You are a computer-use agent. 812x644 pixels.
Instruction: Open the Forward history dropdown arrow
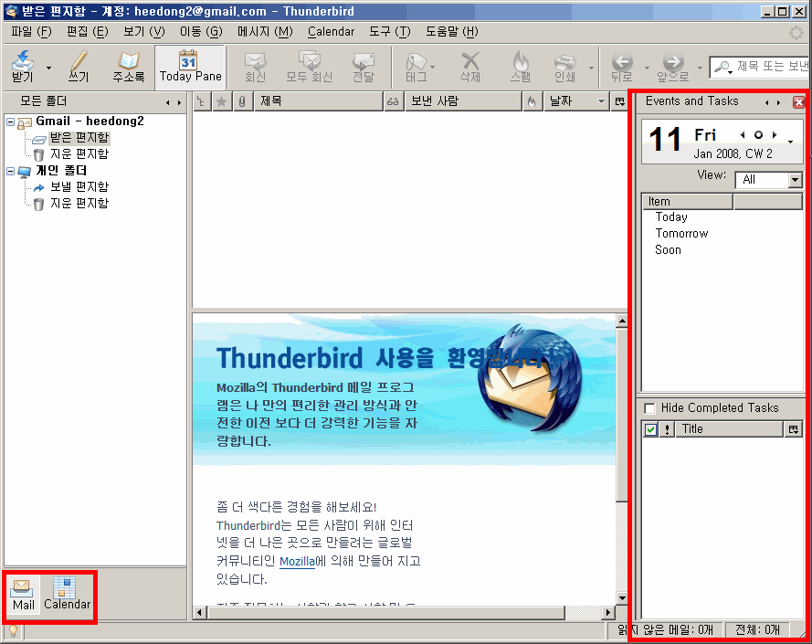point(701,68)
